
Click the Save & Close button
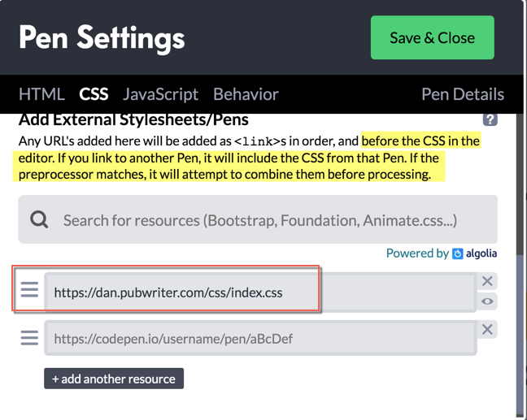pyautogui.click(x=432, y=37)
